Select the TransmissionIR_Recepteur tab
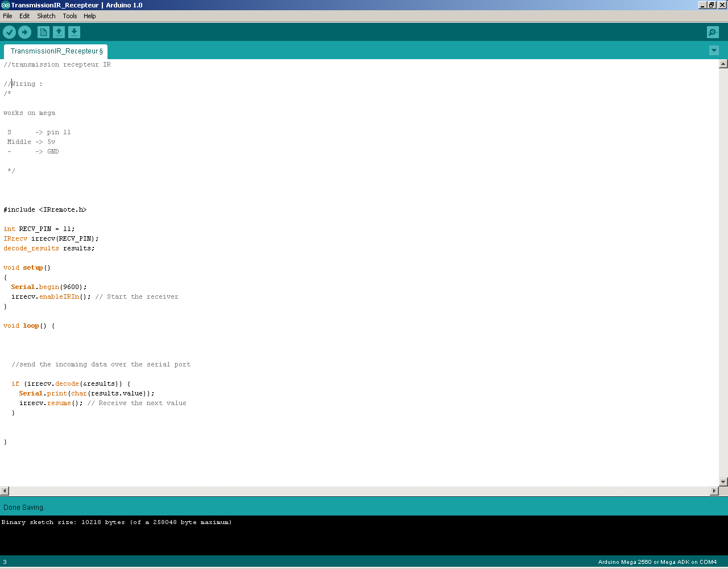This screenshot has height=569, width=728. (56, 51)
